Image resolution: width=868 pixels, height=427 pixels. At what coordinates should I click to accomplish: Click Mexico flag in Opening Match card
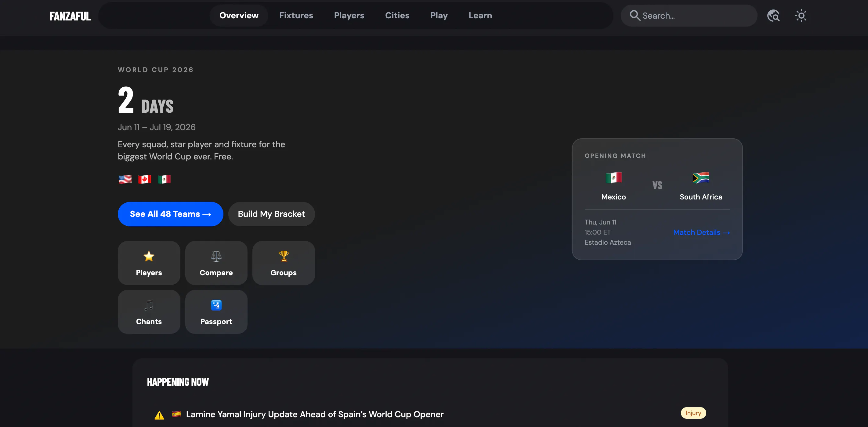613,177
